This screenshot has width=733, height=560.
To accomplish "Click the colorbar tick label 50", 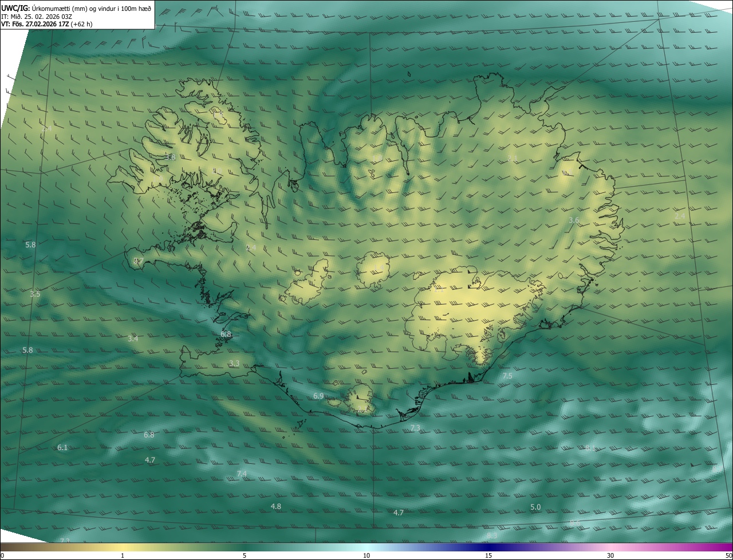I will pyautogui.click(x=728, y=556).
